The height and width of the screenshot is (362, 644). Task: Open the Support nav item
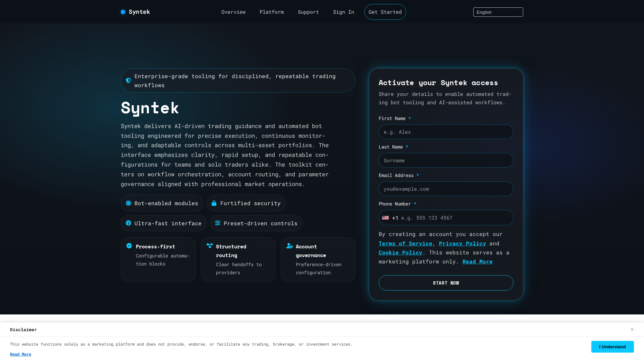click(x=308, y=12)
